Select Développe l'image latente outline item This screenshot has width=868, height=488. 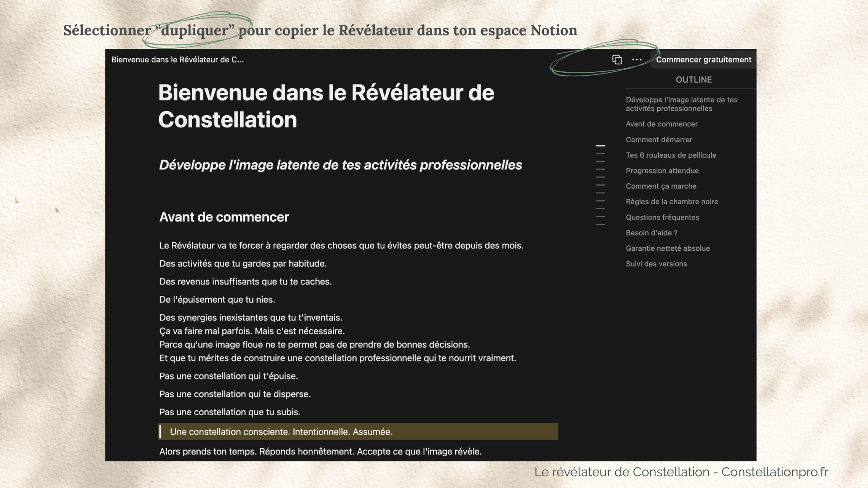681,104
